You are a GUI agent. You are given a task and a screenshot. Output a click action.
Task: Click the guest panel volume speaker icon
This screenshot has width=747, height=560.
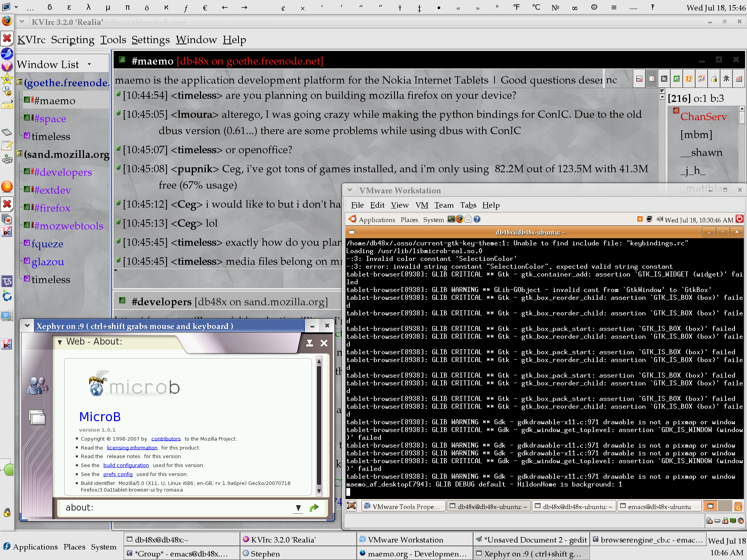660,219
